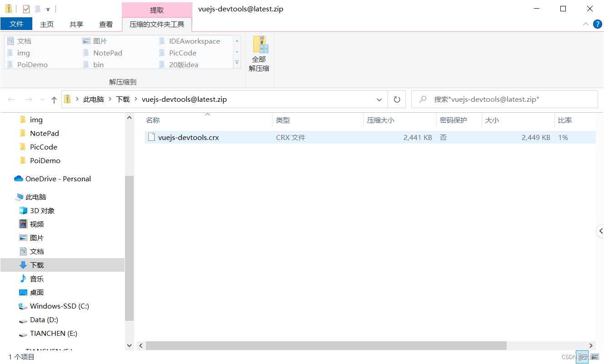The width and height of the screenshot is (604, 364).
Task: Open address bar history dropdown
Action: [379, 100]
